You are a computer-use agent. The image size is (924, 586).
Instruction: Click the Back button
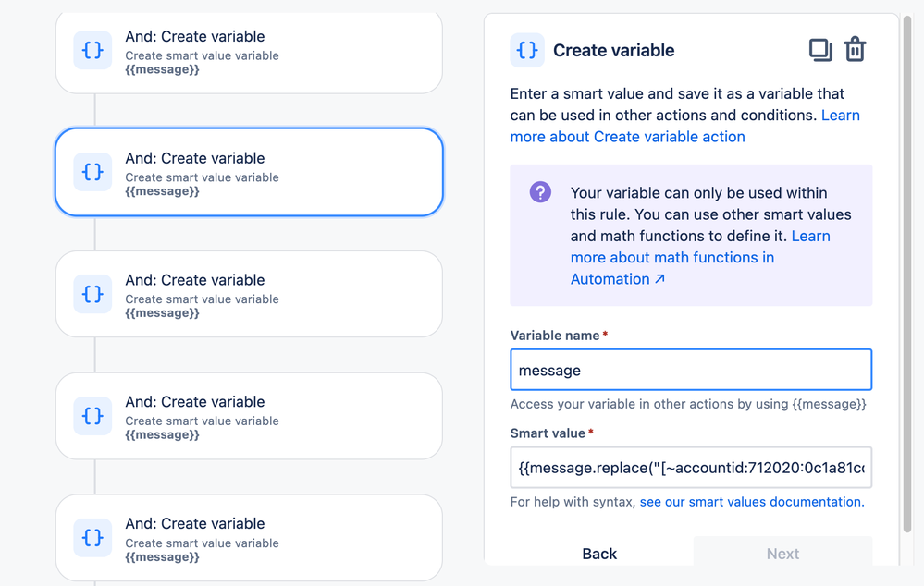599,554
